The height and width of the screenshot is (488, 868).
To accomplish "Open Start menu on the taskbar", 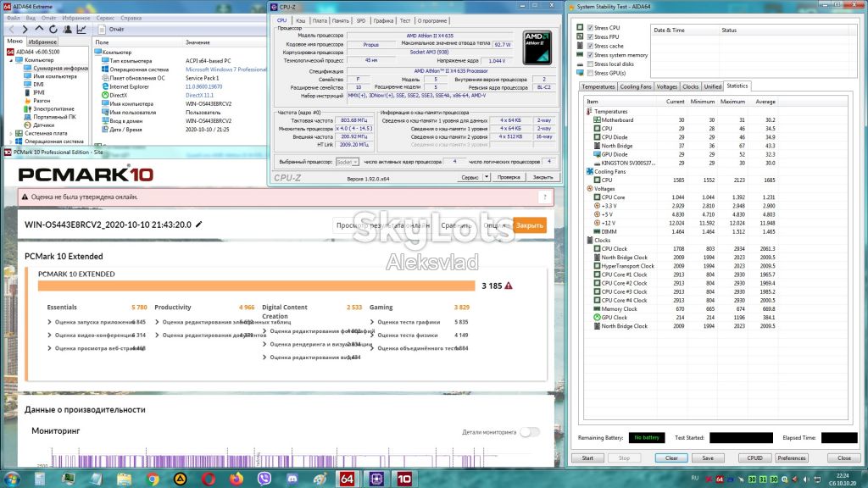I will 12,479.
